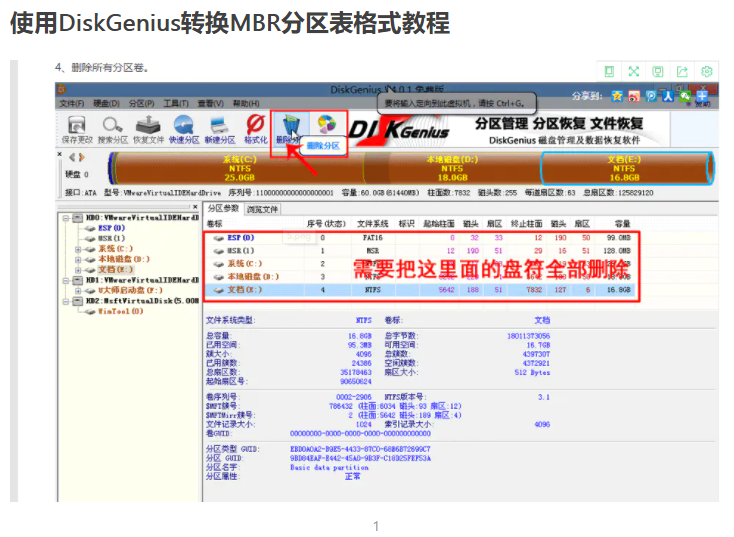Select MSR(1) in the disk tree
This screenshot has width=734, height=537.
[x=111, y=238]
